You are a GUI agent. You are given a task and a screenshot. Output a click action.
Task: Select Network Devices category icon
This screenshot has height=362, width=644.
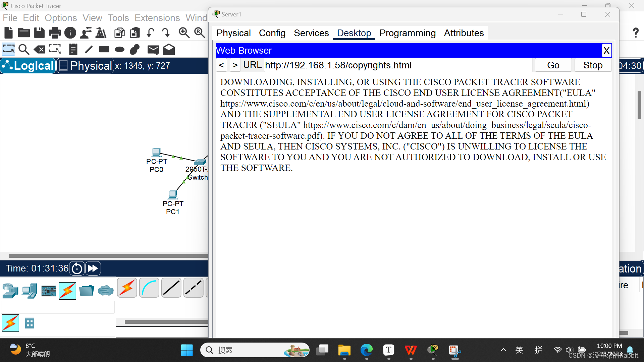[10, 291]
